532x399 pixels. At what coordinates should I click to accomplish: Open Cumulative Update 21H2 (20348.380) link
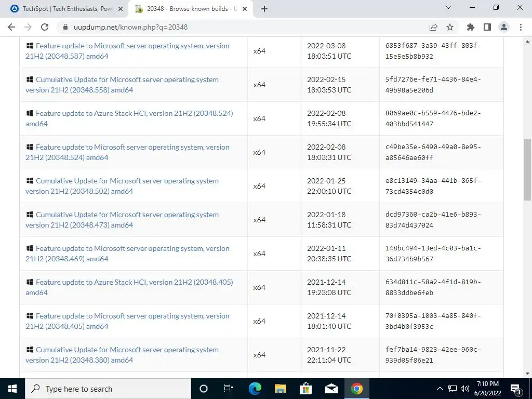click(122, 355)
